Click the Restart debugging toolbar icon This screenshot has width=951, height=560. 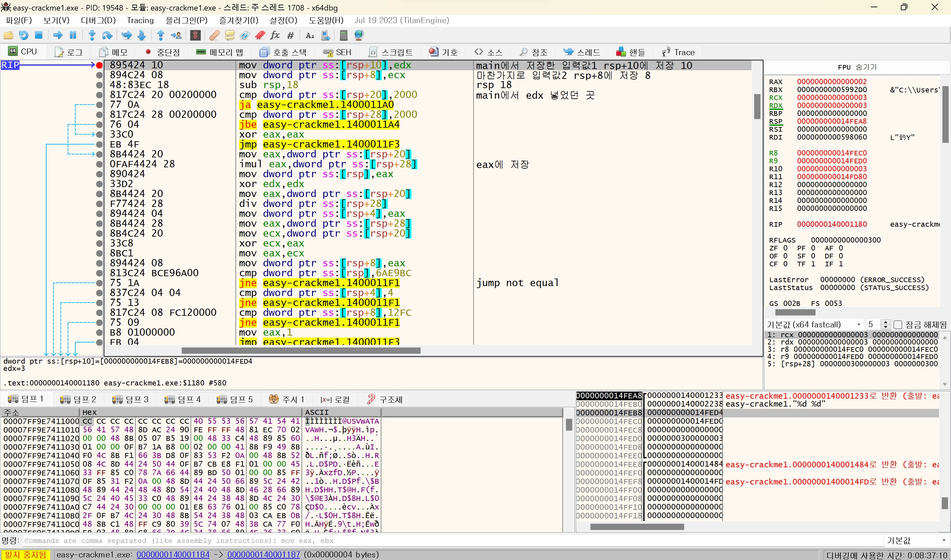pyautogui.click(x=23, y=35)
